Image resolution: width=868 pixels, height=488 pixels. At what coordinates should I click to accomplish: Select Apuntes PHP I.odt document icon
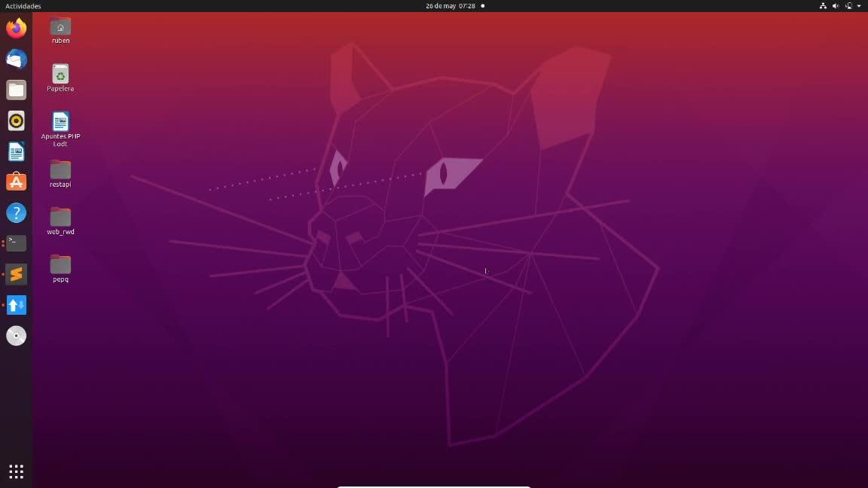60,130
